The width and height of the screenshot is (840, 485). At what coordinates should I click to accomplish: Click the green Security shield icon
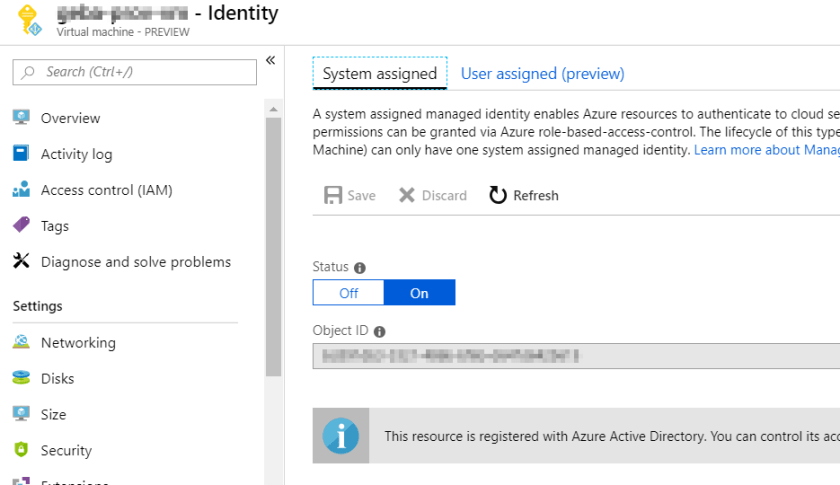click(x=21, y=450)
